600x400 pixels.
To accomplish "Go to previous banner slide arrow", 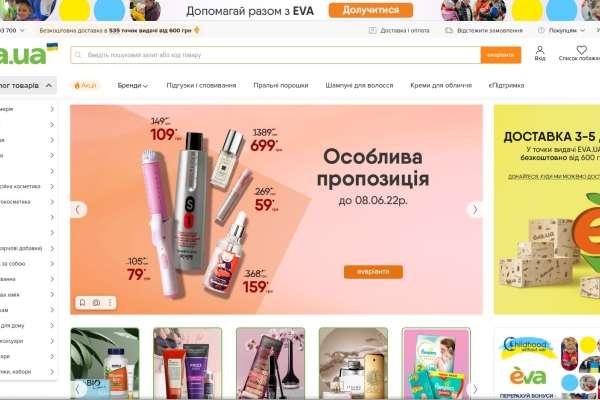I will pyautogui.click(x=78, y=209).
